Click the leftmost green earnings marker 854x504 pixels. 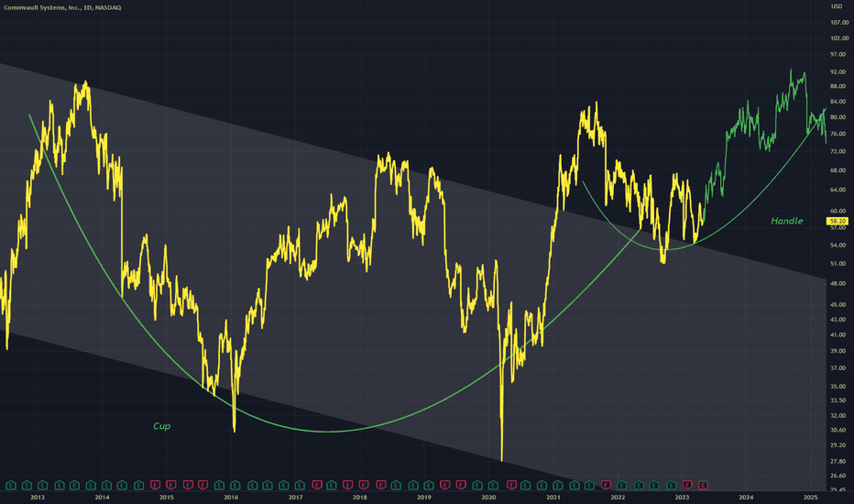coord(11,485)
